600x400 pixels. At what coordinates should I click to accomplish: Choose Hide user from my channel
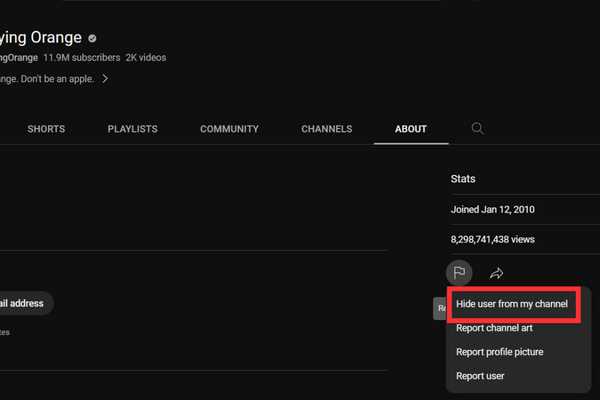click(512, 304)
